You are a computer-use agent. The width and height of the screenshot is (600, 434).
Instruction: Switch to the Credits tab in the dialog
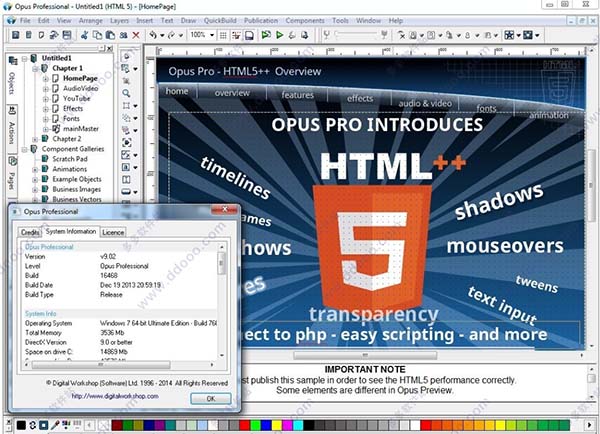30,232
